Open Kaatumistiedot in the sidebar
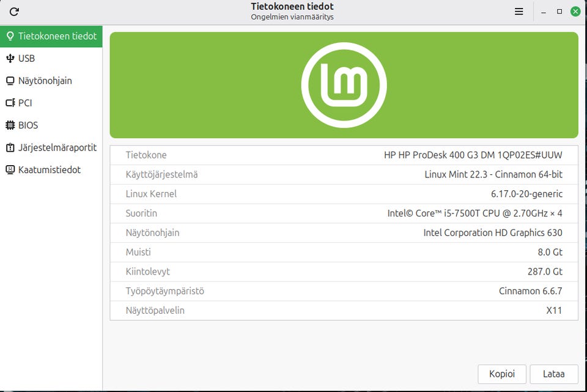Image resolution: width=587 pixels, height=392 pixels. (51, 169)
